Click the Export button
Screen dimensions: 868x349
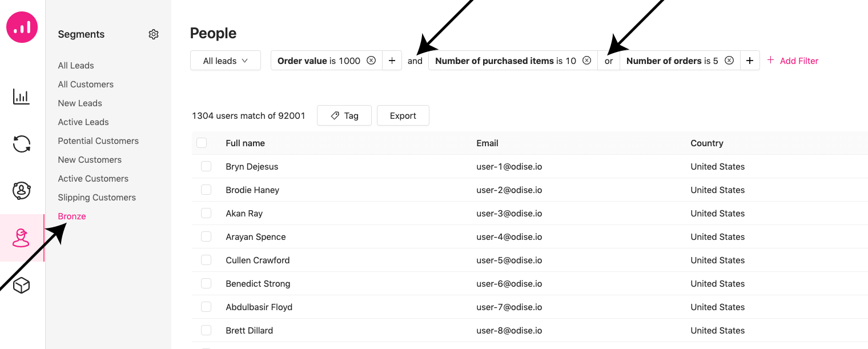coord(403,115)
